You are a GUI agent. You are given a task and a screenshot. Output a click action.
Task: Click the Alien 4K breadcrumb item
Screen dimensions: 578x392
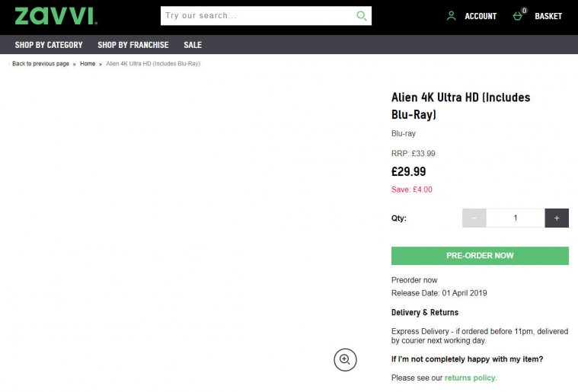point(153,64)
